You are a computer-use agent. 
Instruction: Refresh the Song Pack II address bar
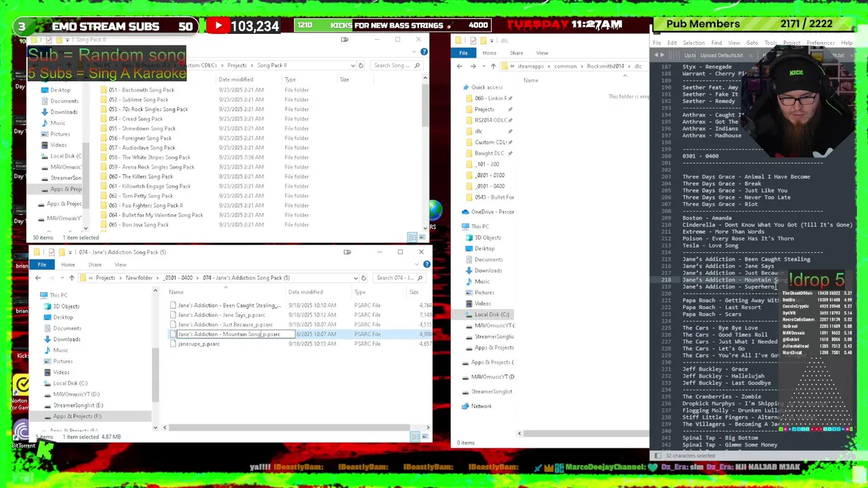coord(361,66)
